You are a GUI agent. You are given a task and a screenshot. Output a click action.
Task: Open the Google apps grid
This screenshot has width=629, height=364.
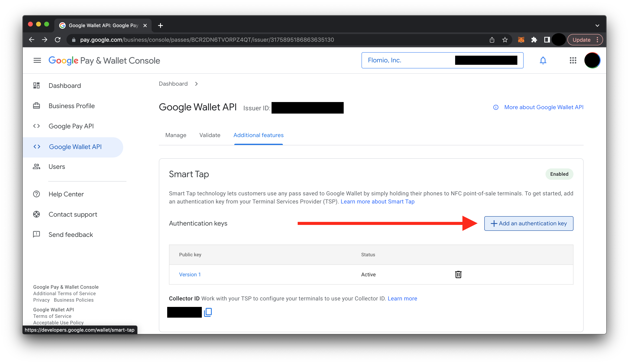click(x=573, y=60)
